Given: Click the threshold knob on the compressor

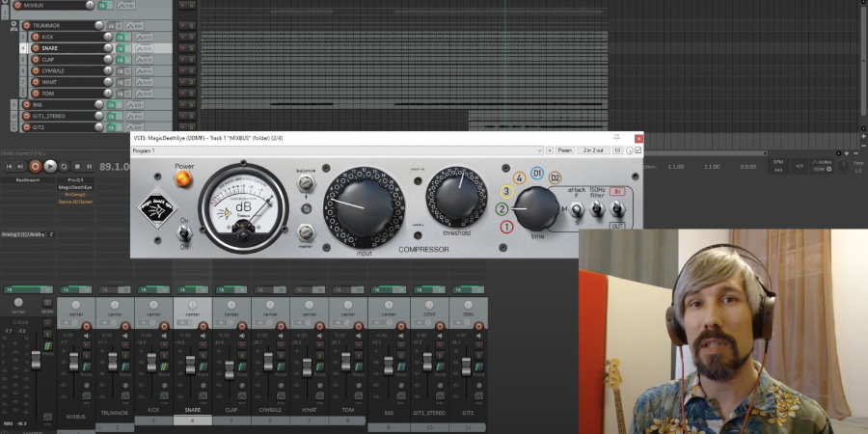Looking at the screenshot, I should tap(457, 197).
